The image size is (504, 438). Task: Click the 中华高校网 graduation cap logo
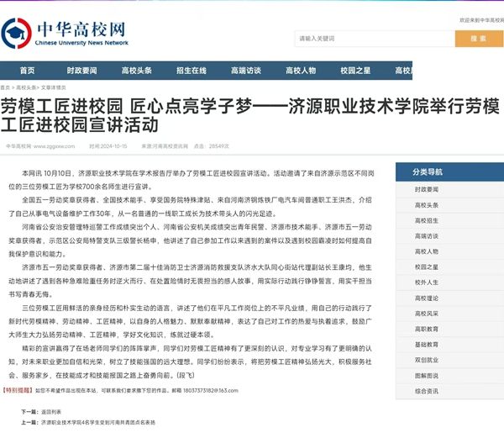[16, 33]
